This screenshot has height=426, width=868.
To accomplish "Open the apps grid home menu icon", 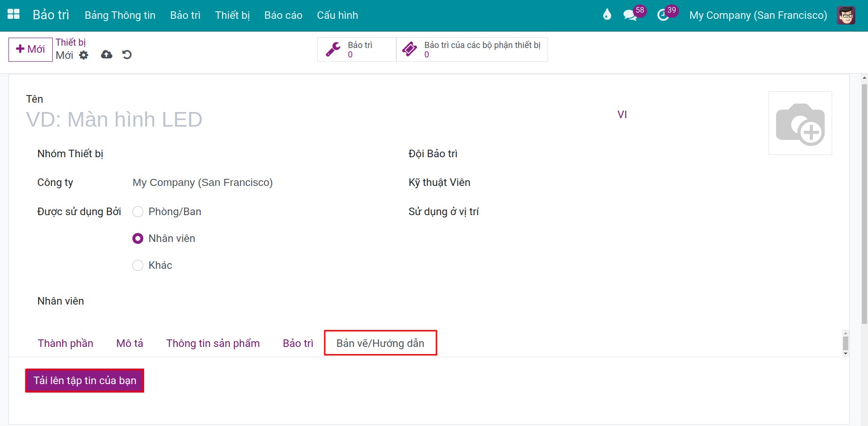I will (x=14, y=15).
